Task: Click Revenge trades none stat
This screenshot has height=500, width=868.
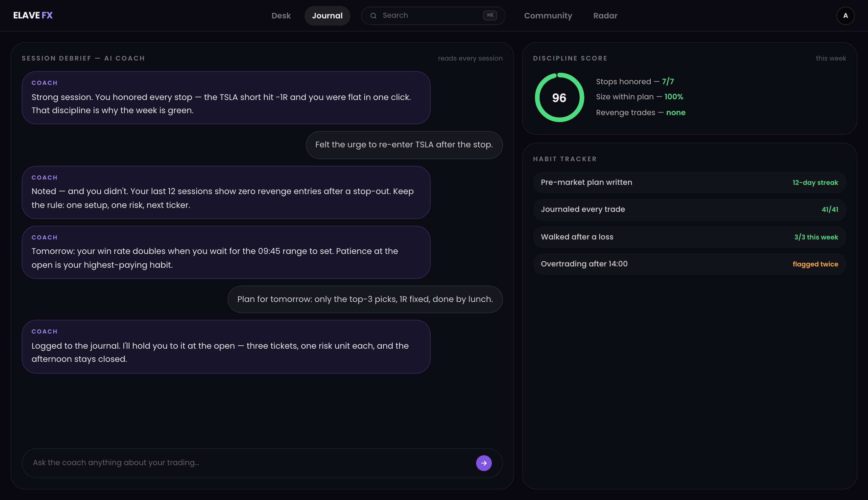Action: pos(640,113)
